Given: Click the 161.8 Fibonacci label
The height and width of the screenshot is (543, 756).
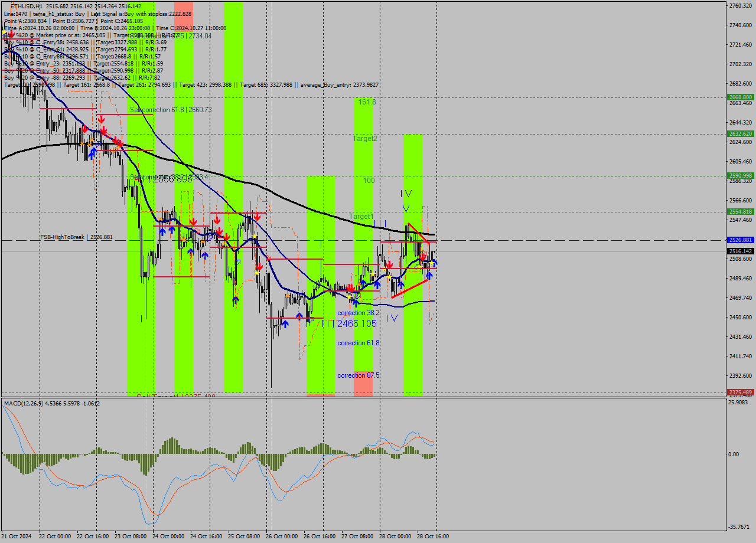Looking at the screenshot, I should [367, 102].
